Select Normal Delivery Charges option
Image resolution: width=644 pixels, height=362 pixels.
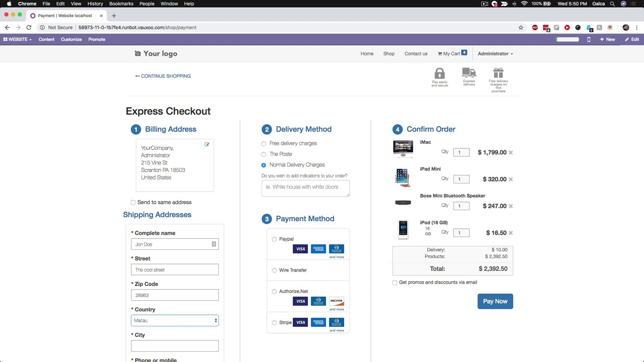pyautogui.click(x=264, y=165)
